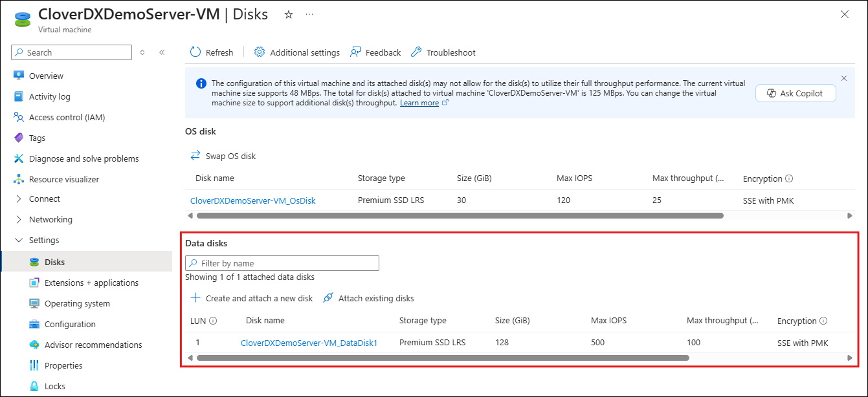Star CloverDXDemoServer-VM as favorite
868x397 pixels.
coord(289,14)
